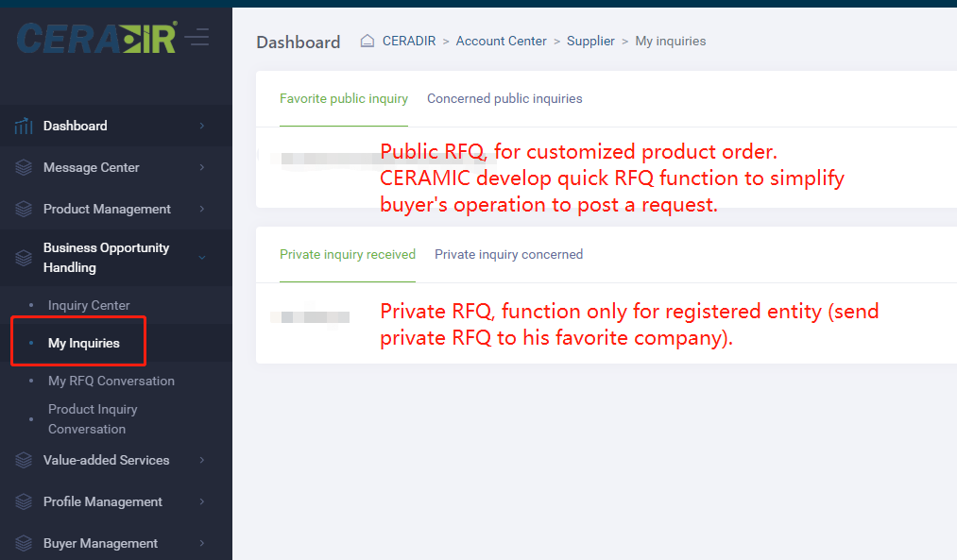
Task: Click the Supplier breadcrumb link
Action: (590, 41)
